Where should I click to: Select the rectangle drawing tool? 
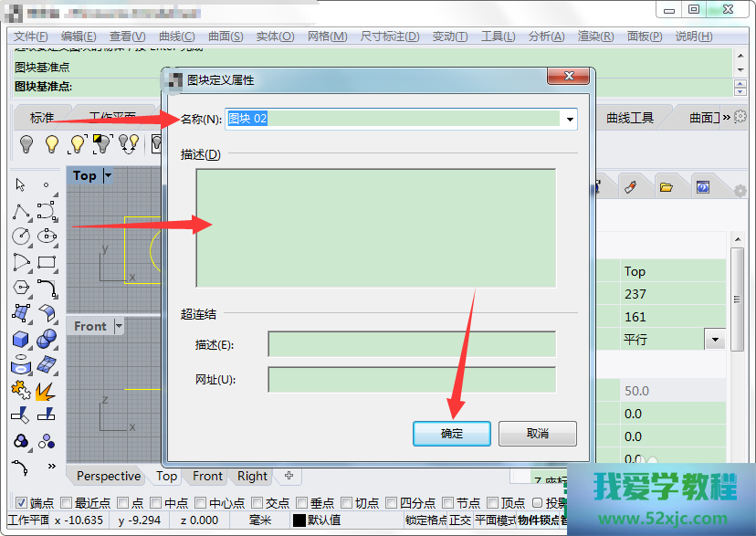coord(47,262)
